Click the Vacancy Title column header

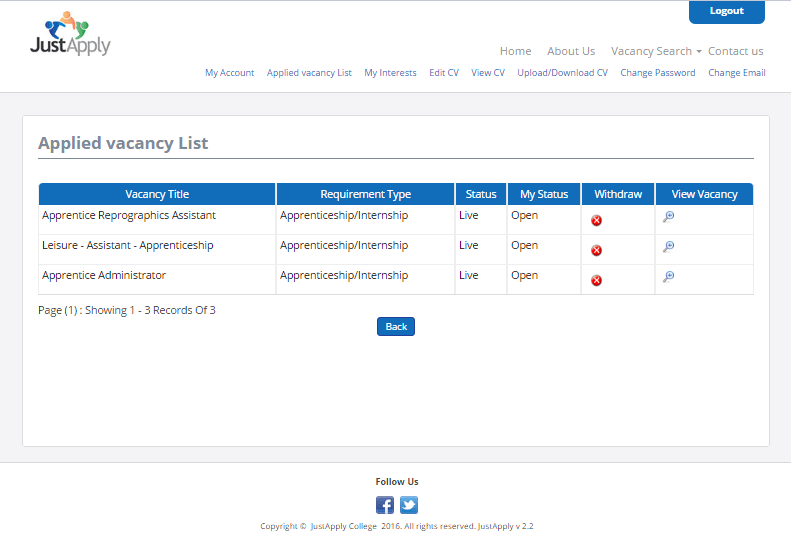[157, 194]
